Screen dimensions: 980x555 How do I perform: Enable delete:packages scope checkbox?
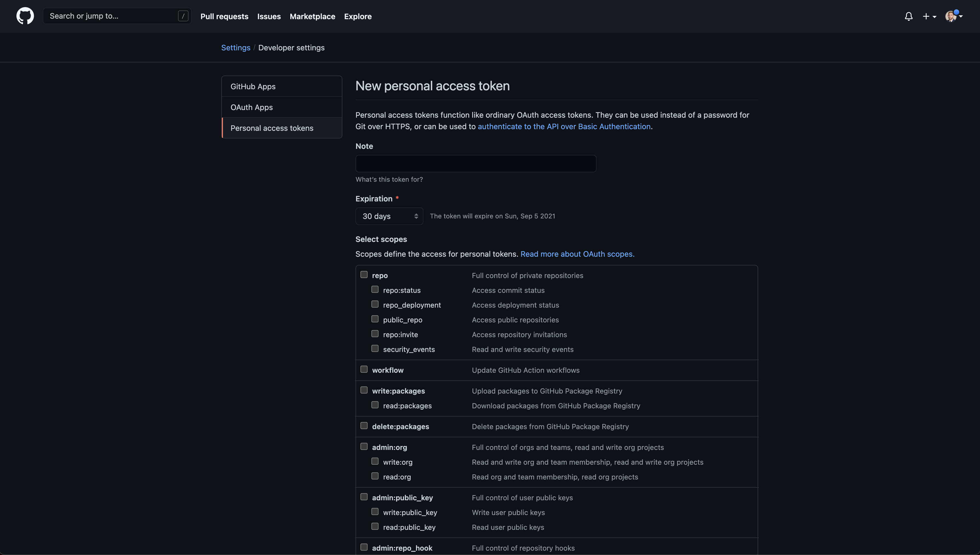[x=364, y=426]
